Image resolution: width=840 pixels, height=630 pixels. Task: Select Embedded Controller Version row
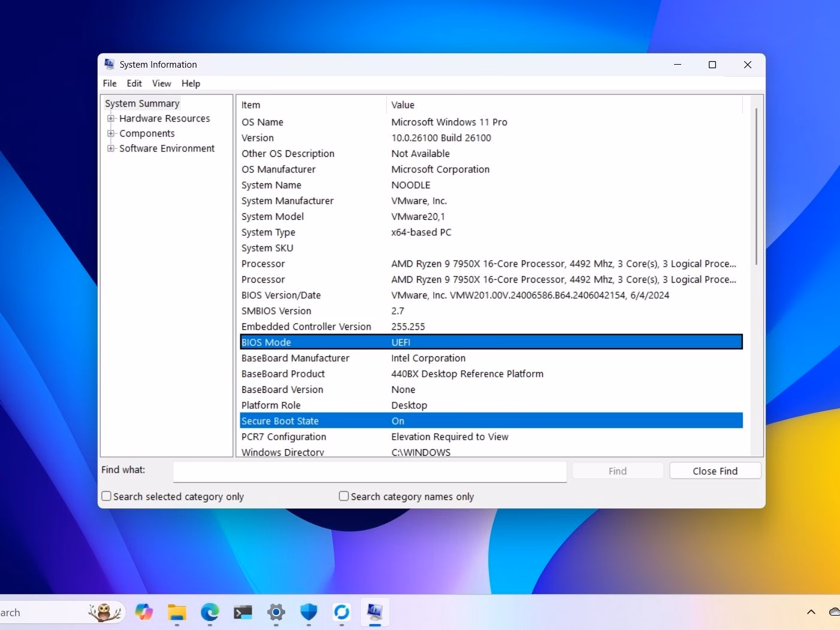(491, 326)
